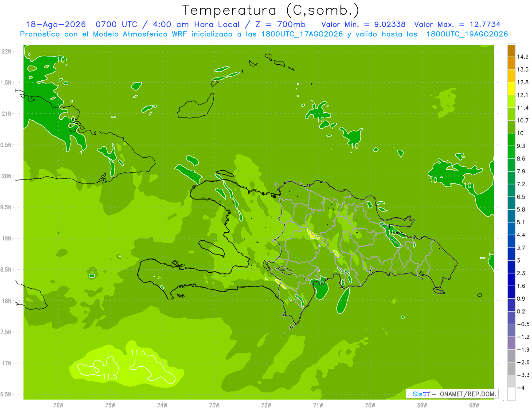Click the "-4" color scale label
The width and height of the screenshot is (532, 411).
point(520,388)
